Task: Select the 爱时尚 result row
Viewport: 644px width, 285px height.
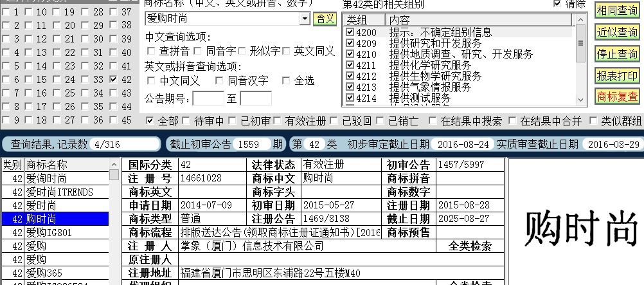Action: click(x=55, y=206)
